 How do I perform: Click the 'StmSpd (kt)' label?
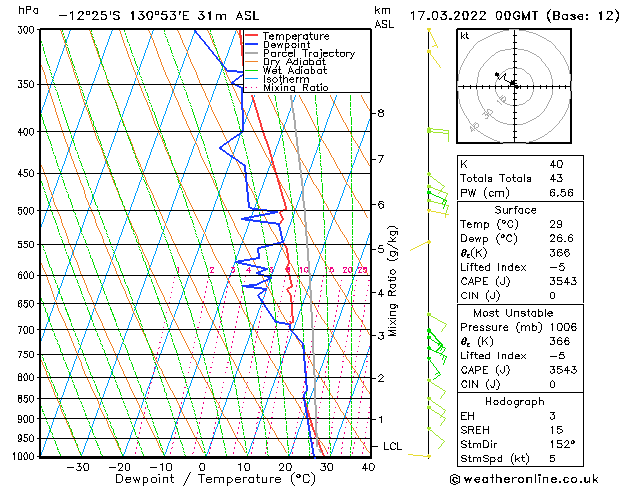point(495,459)
